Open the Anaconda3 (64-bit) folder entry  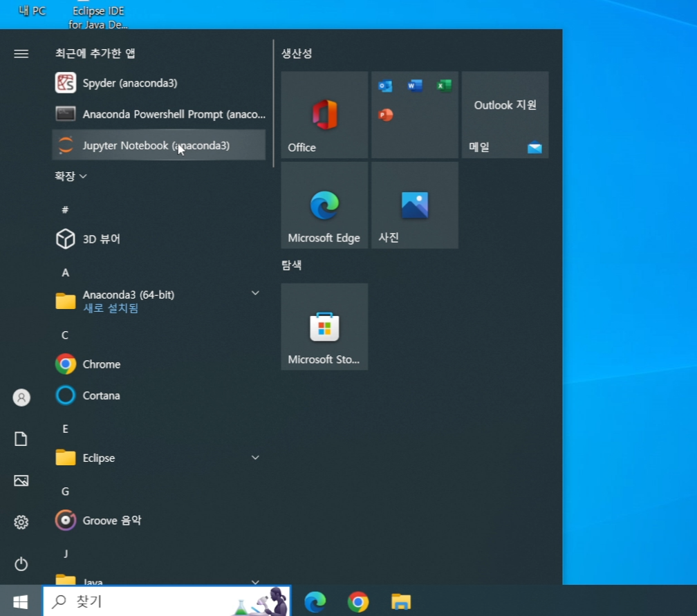(x=159, y=301)
